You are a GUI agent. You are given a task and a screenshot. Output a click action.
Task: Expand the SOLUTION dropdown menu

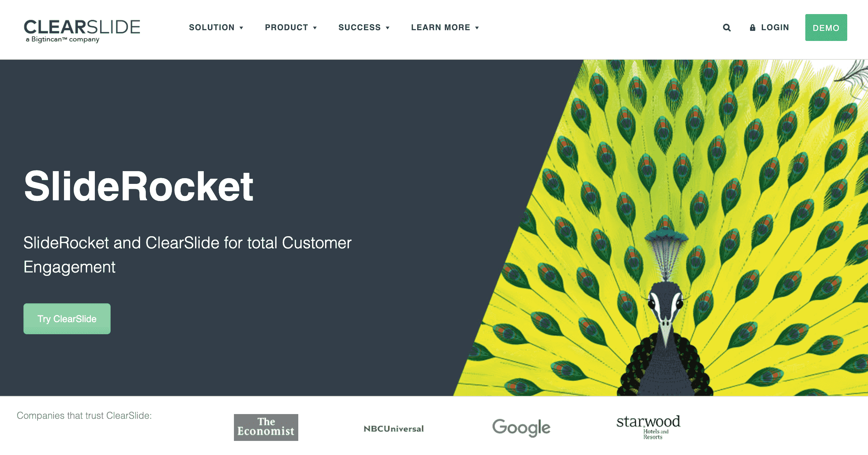215,27
